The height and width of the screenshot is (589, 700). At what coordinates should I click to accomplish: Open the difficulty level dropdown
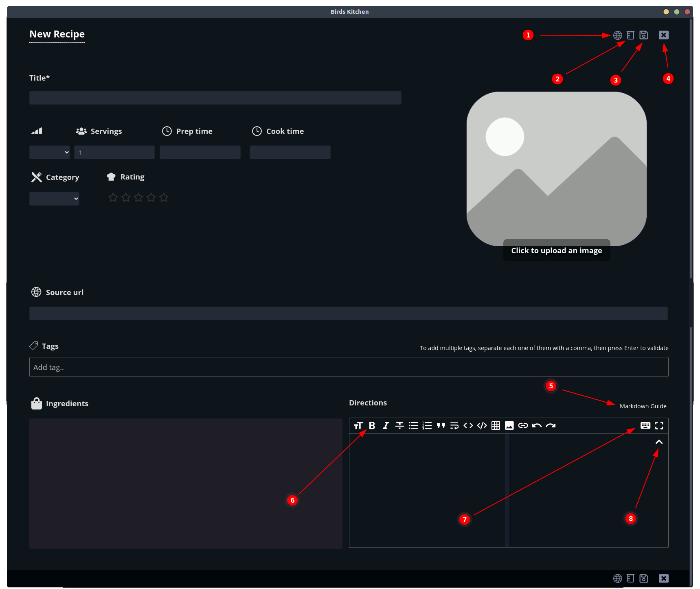50,152
